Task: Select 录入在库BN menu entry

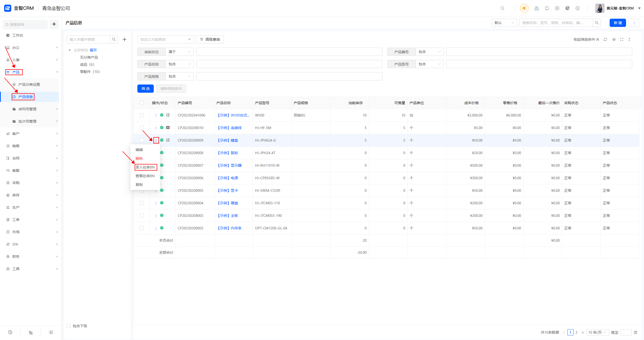Action: pos(145,167)
